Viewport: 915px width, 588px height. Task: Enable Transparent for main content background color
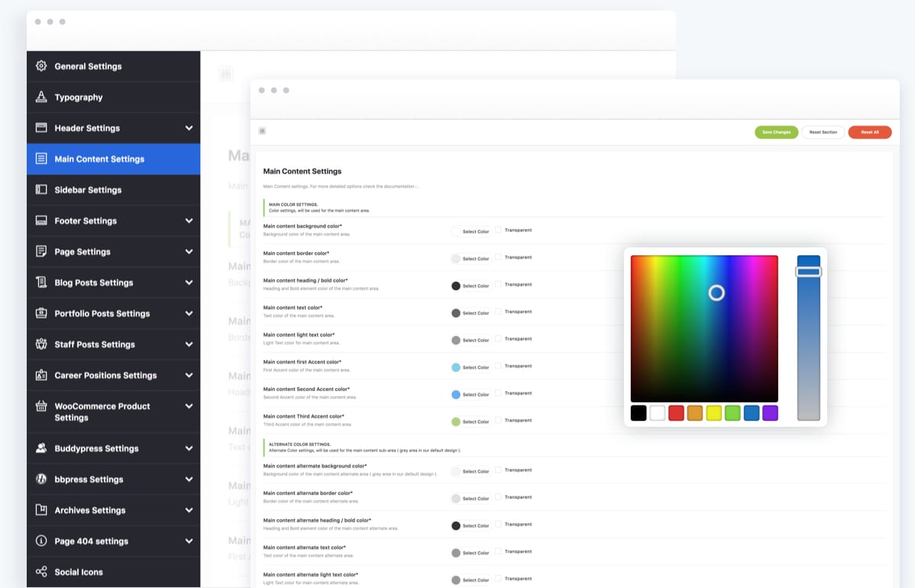point(499,230)
